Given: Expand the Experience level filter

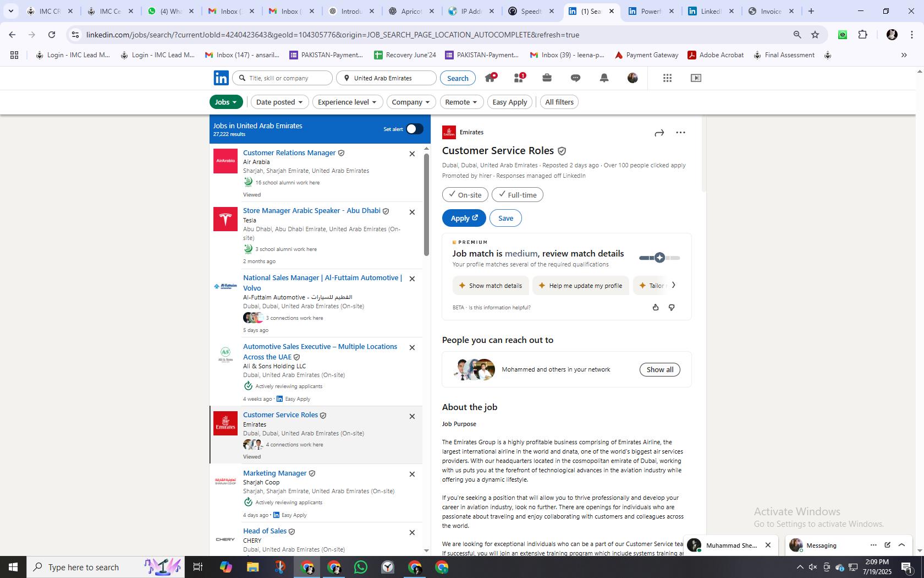Looking at the screenshot, I should point(347,102).
